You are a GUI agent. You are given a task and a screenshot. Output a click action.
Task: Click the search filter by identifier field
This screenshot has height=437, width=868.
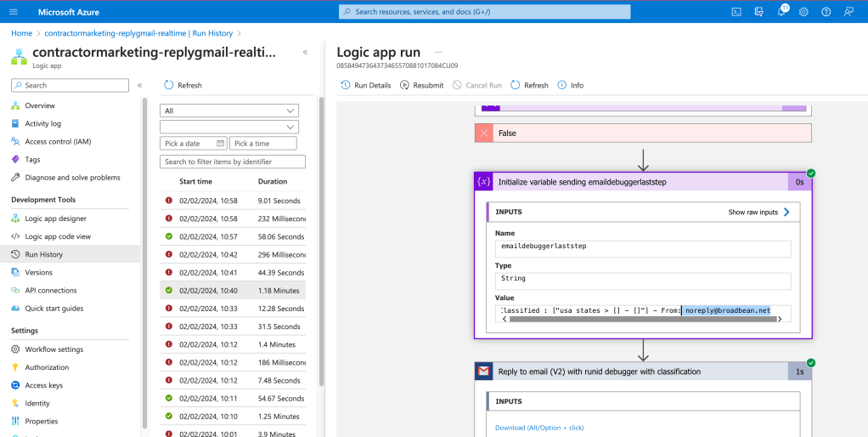(x=233, y=162)
